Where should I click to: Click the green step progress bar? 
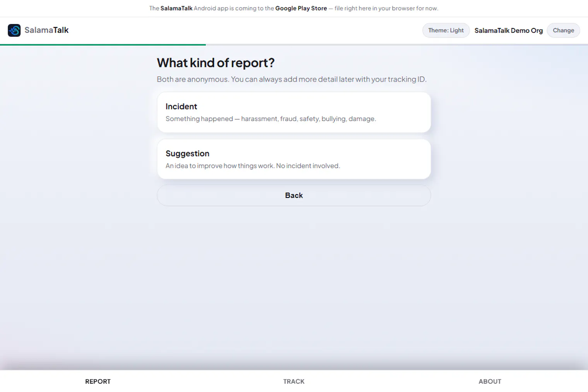click(x=103, y=45)
